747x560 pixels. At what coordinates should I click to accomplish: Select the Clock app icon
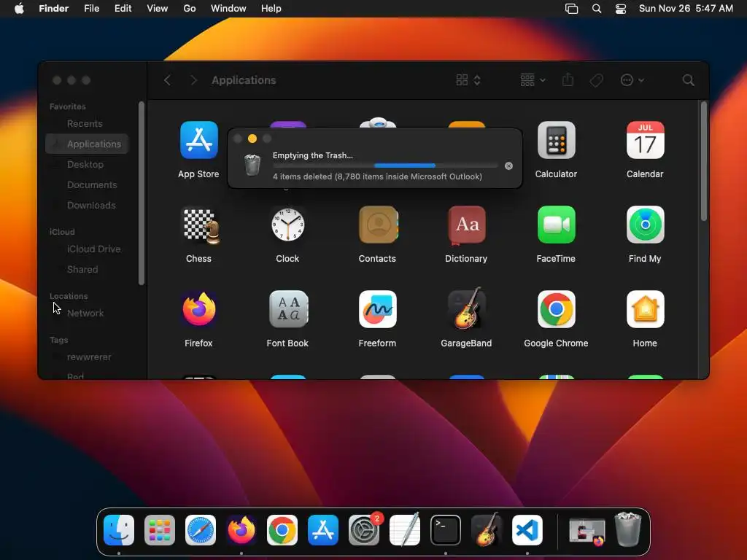tap(287, 225)
